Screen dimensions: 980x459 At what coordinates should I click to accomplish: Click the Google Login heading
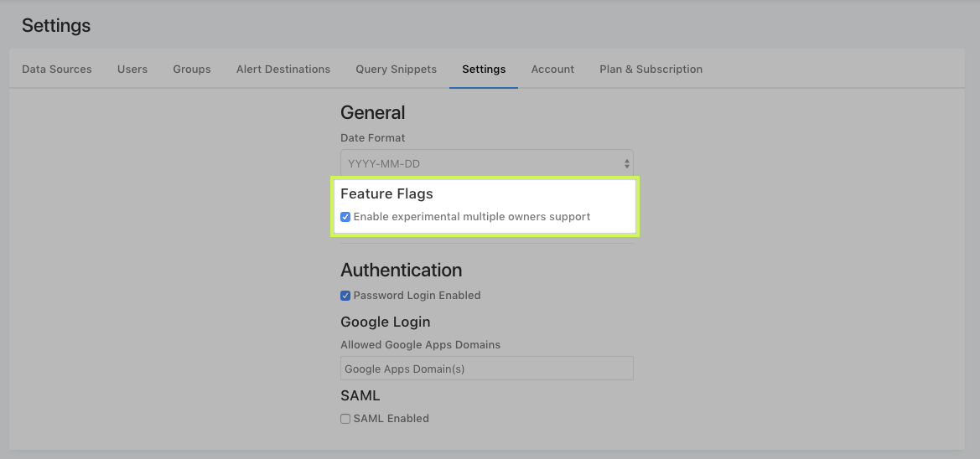click(385, 322)
